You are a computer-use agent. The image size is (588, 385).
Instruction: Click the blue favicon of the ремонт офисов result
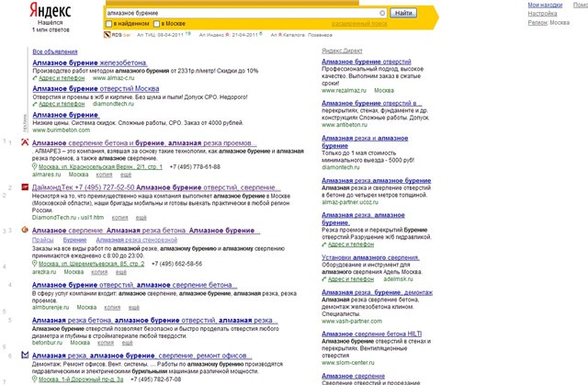click(x=25, y=355)
